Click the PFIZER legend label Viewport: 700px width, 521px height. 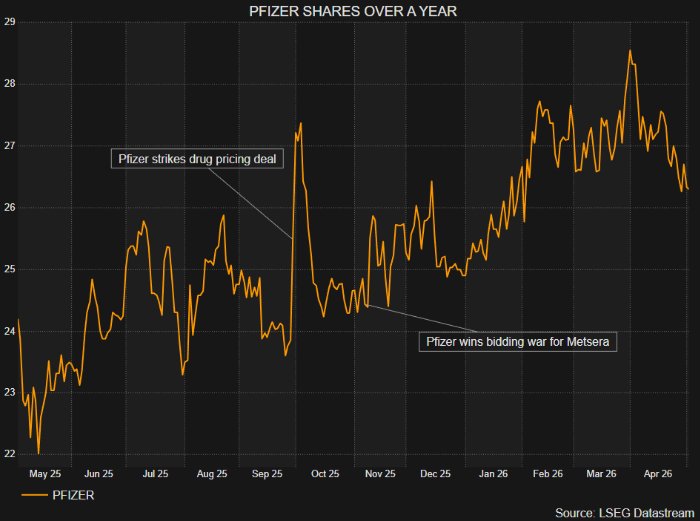pyautogui.click(x=73, y=495)
